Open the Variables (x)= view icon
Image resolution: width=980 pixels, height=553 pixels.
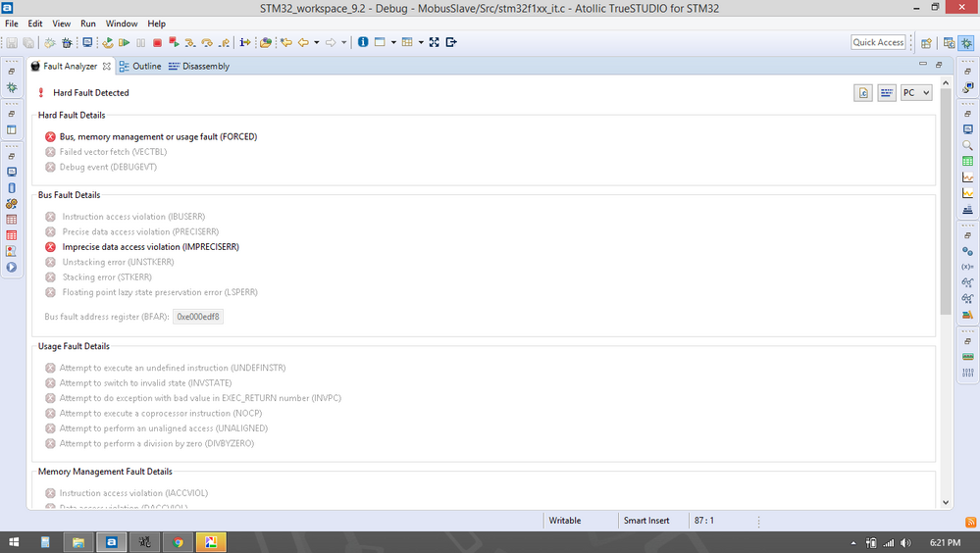(967, 267)
